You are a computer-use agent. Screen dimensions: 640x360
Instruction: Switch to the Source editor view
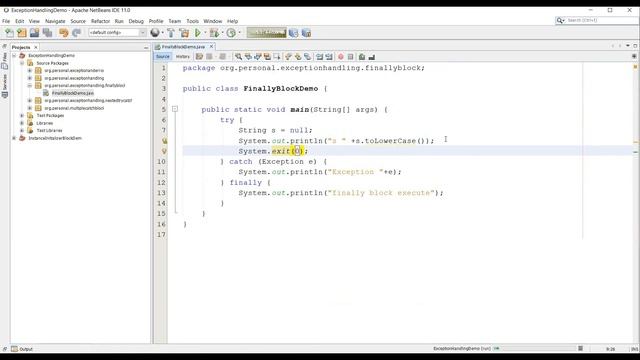point(162,57)
